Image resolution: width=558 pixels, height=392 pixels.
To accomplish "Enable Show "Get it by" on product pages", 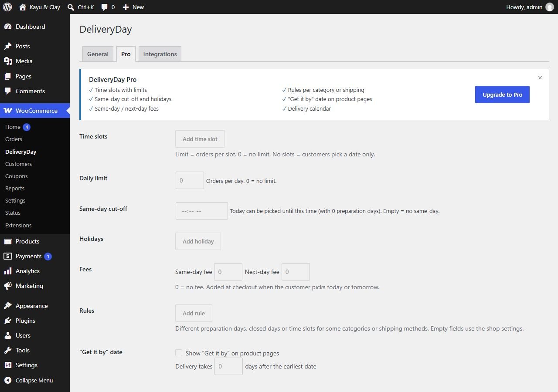I will (x=179, y=353).
